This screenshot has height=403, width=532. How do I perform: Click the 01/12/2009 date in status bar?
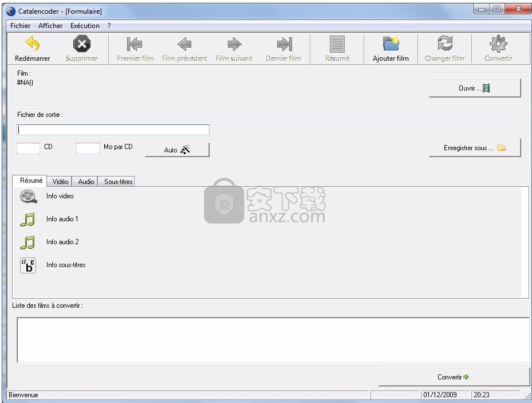pyautogui.click(x=440, y=395)
